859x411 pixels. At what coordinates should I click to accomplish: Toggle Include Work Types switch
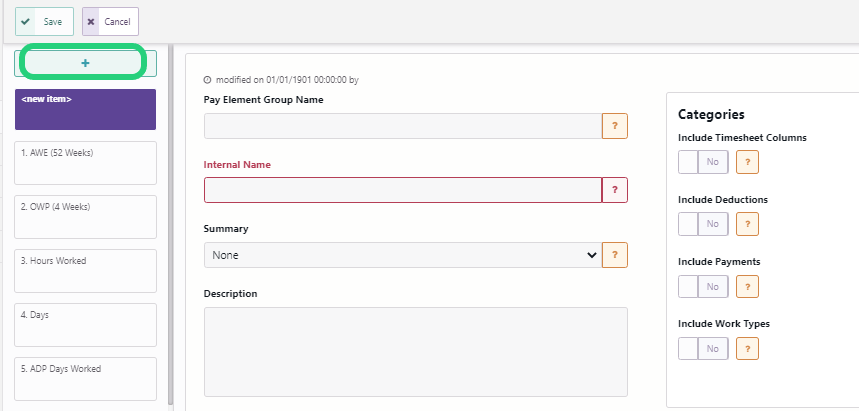[x=703, y=348]
